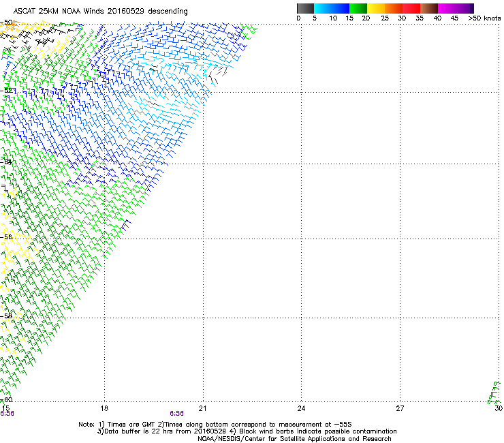Select the orange 25–30 knots color bar segment

[394, 8]
